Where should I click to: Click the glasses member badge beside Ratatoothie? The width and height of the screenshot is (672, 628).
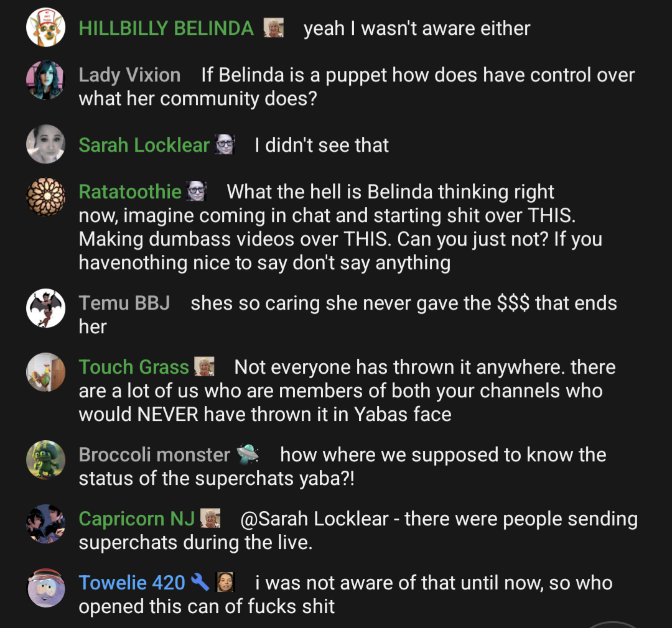[x=196, y=191]
